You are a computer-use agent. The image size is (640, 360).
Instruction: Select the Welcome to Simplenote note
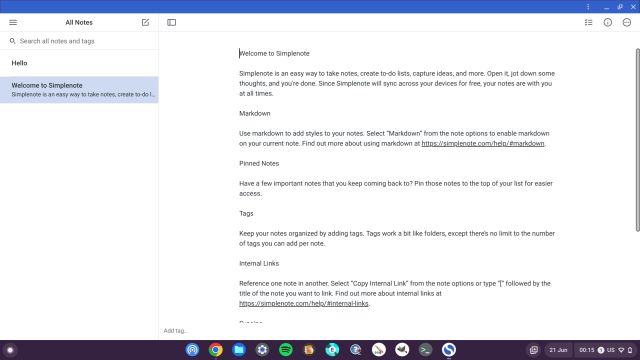pyautogui.click(x=79, y=89)
